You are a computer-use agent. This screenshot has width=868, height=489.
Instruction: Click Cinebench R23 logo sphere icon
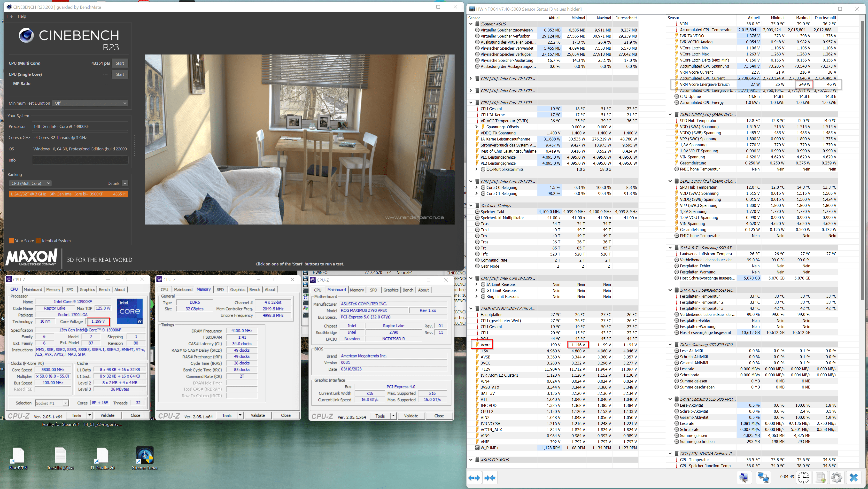tap(26, 35)
